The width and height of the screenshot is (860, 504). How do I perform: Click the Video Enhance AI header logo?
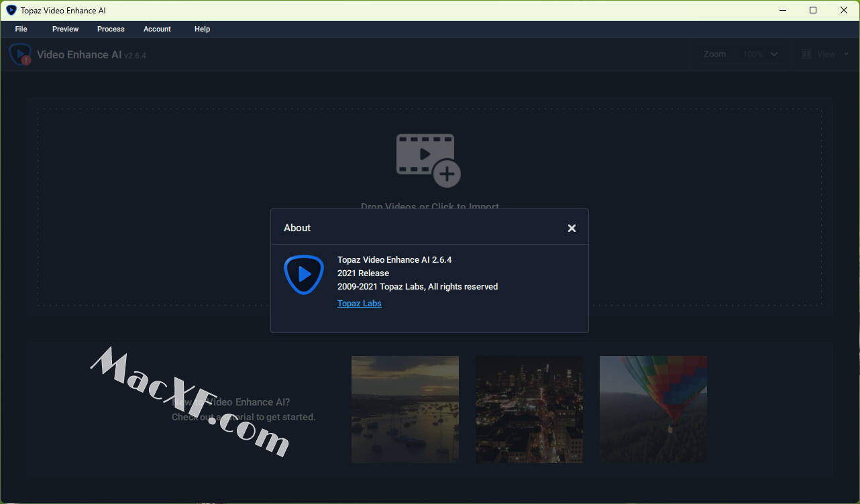20,54
